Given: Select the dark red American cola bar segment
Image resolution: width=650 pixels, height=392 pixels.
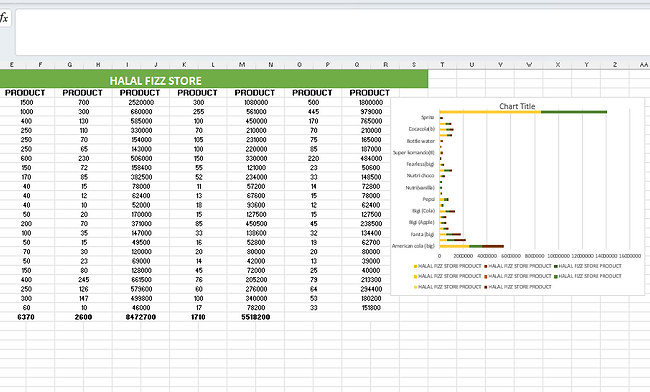Looking at the screenshot, I should [493, 246].
